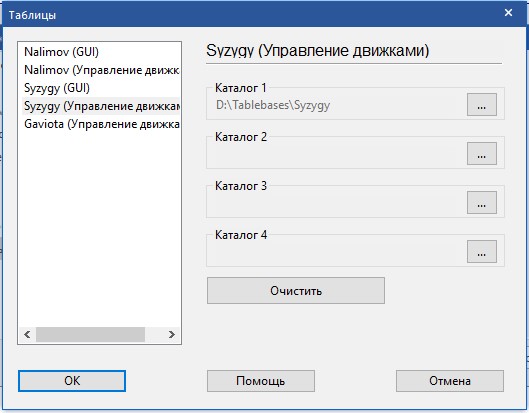Click right arrow of list scrollbar
Viewport: 529px width, 413px height.
[x=171, y=334]
